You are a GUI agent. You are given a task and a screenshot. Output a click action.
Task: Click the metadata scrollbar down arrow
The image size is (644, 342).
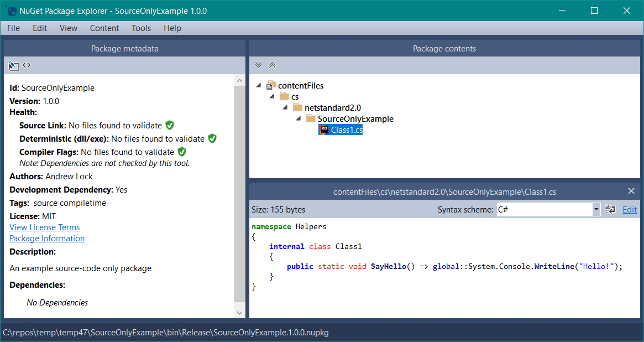(239, 313)
